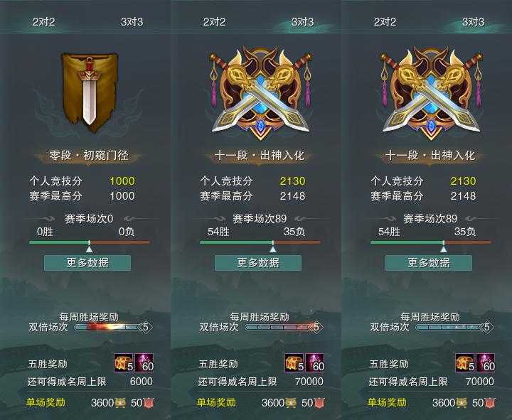Click the gold coin icon beside 3600 in middle panel
The image size is (512, 420).
coord(291,403)
